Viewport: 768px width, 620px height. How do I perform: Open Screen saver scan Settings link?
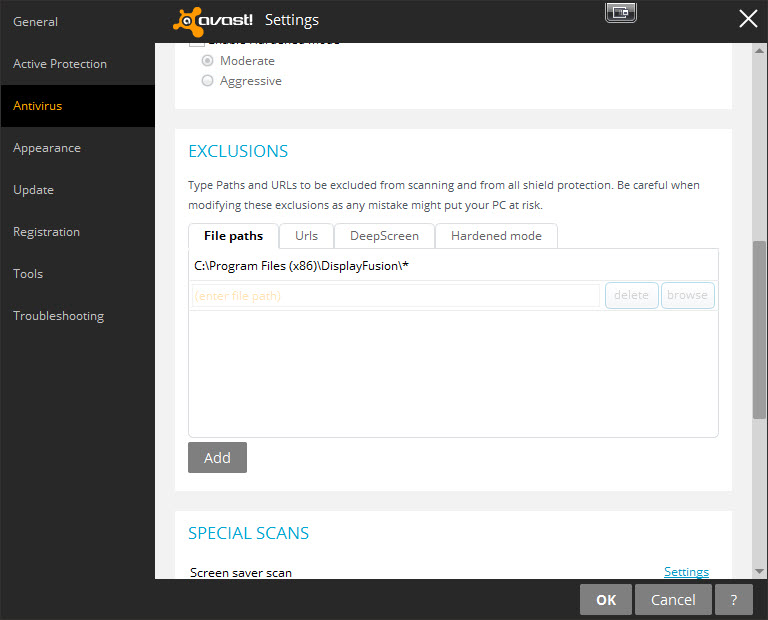(x=686, y=572)
